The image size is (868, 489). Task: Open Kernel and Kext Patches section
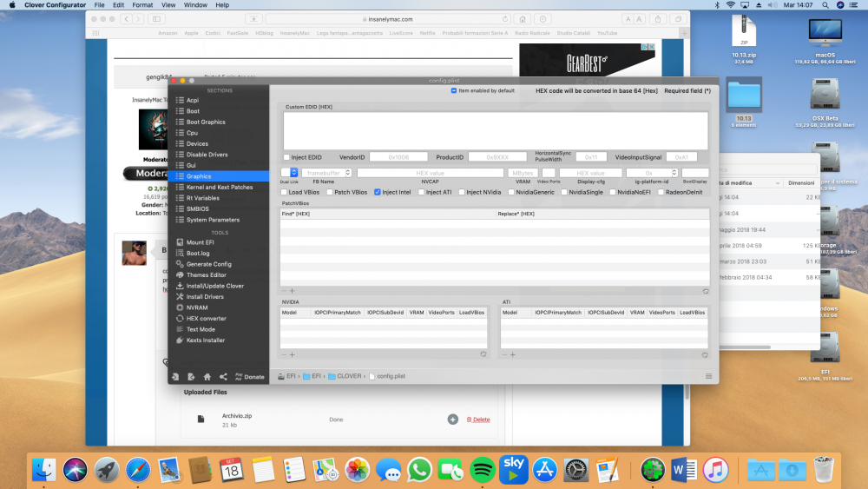coord(220,188)
